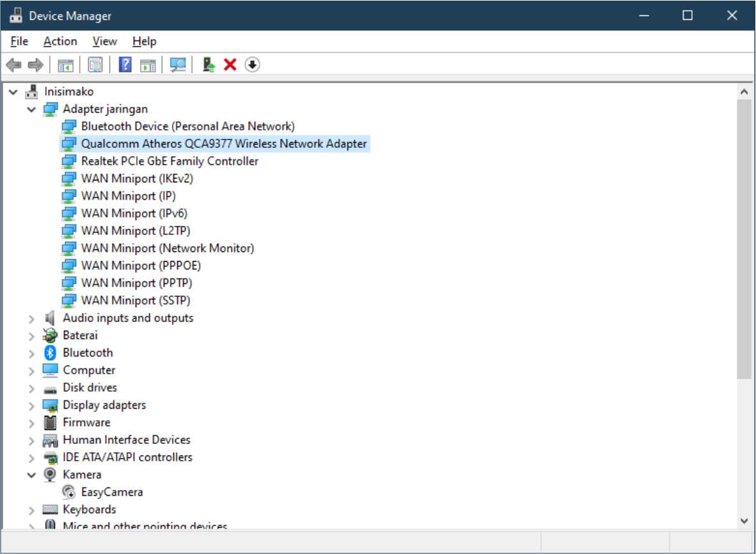Scan for hardware changes toolbar icon

click(178, 65)
